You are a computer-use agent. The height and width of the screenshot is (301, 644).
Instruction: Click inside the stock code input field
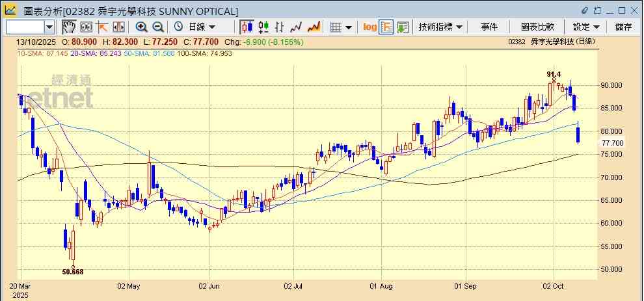25,27
